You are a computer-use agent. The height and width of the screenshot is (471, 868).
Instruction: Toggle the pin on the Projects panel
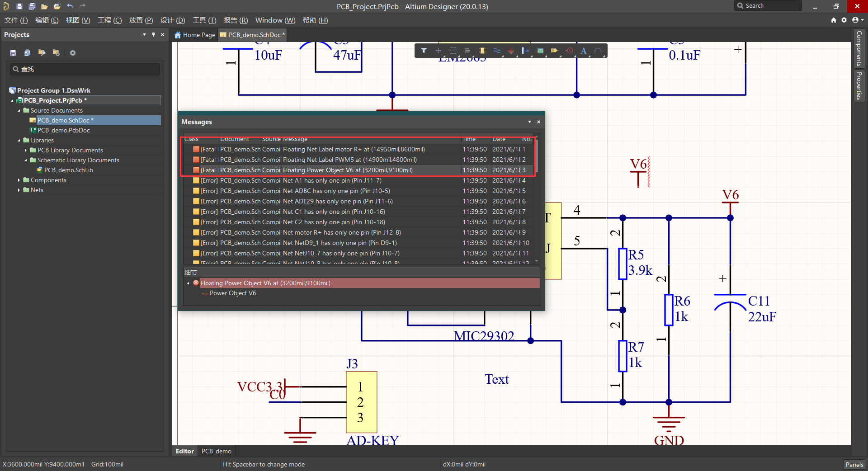pyautogui.click(x=153, y=34)
